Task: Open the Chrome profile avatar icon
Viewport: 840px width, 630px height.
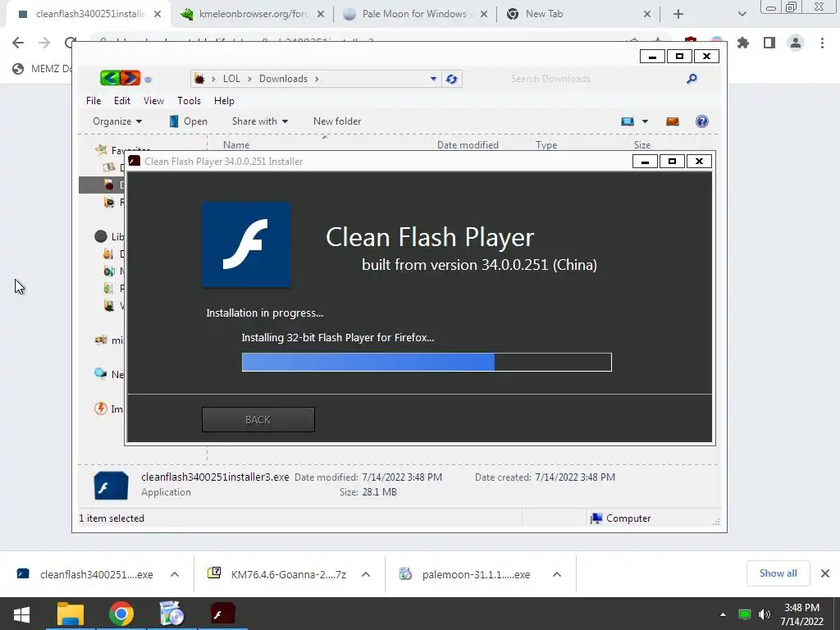Action: point(796,43)
